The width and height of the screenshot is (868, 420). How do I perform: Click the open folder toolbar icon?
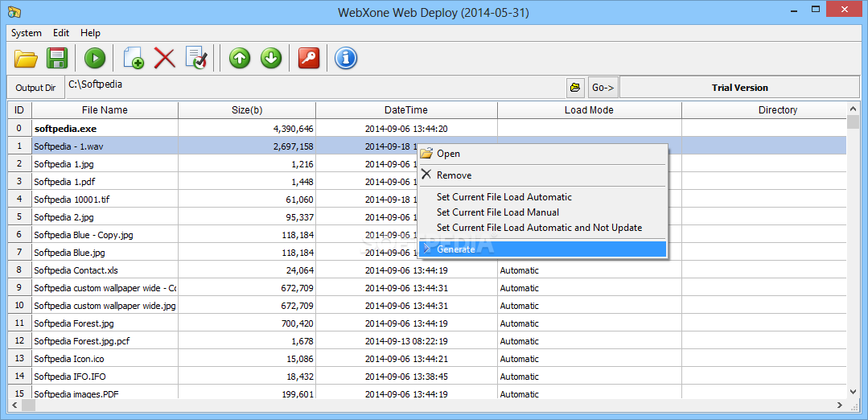coord(26,58)
